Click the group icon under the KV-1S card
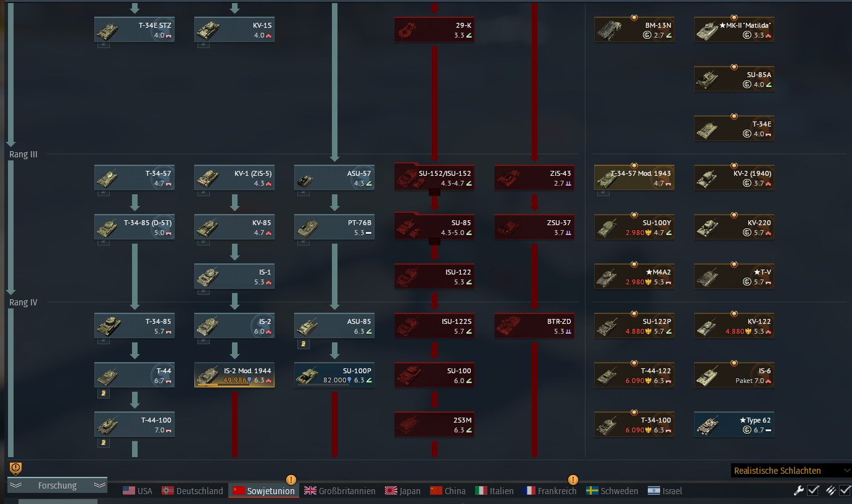The width and height of the screenshot is (852, 504). 204,45
